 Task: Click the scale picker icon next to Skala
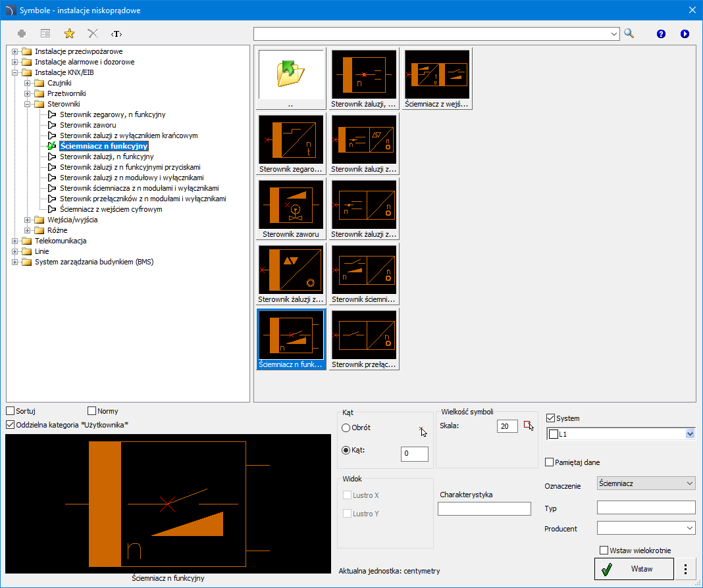point(528,426)
